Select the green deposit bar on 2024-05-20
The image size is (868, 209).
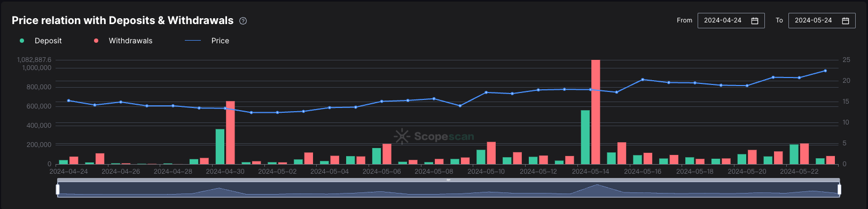pyautogui.click(x=742, y=159)
